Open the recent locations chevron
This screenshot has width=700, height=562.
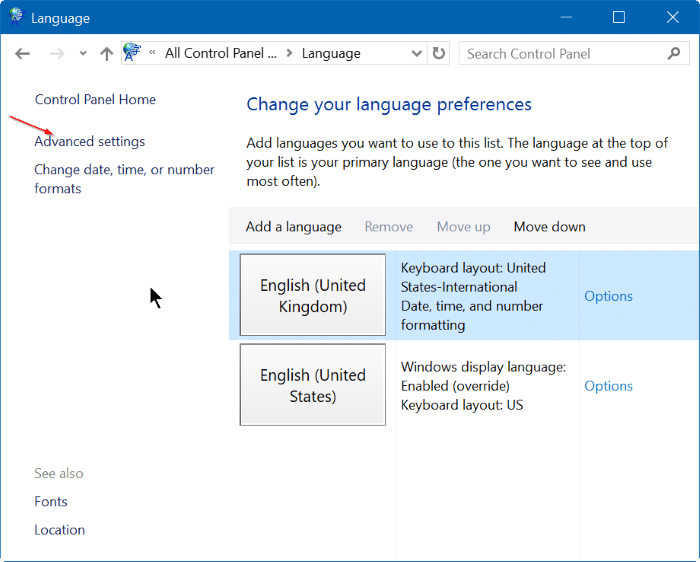tap(83, 54)
